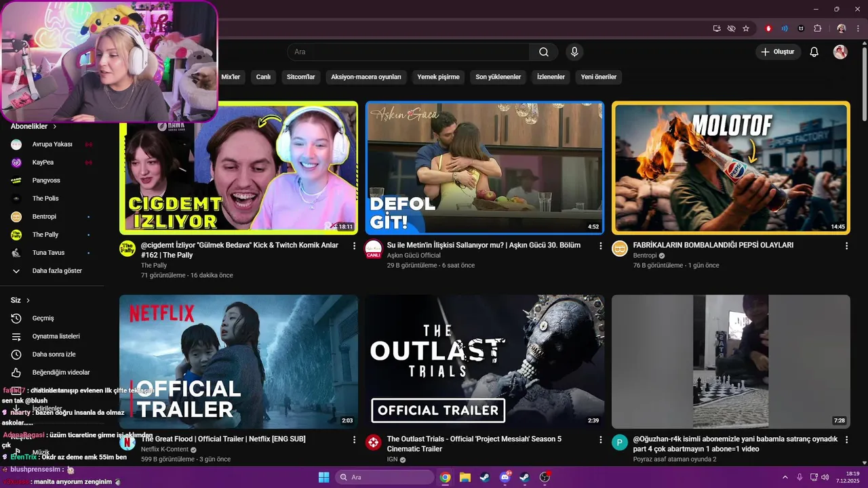
Task: Select the Yeni öneriler chip
Action: [x=599, y=77]
